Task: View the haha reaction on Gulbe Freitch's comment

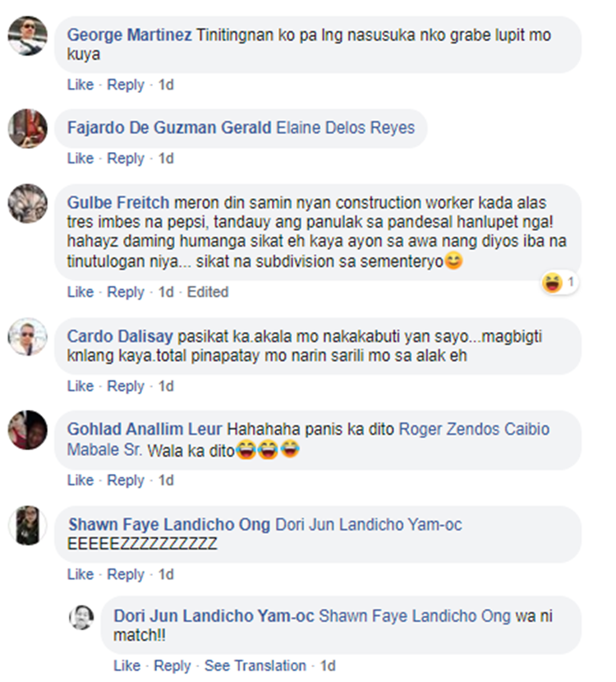Action: pyautogui.click(x=559, y=283)
